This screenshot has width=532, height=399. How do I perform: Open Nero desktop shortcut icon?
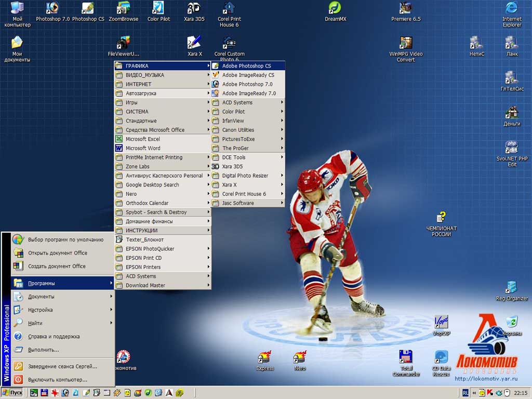click(300, 361)
